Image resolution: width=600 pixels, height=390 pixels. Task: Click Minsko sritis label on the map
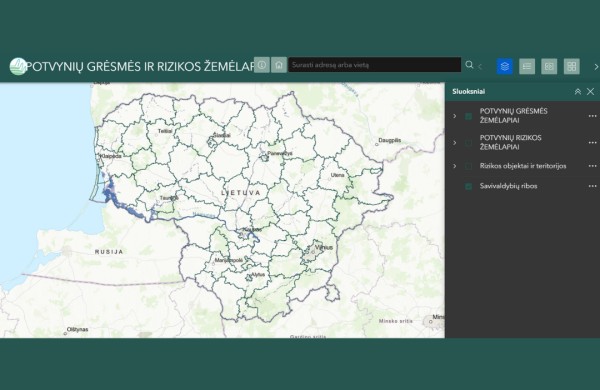click(x=396, y=321)
